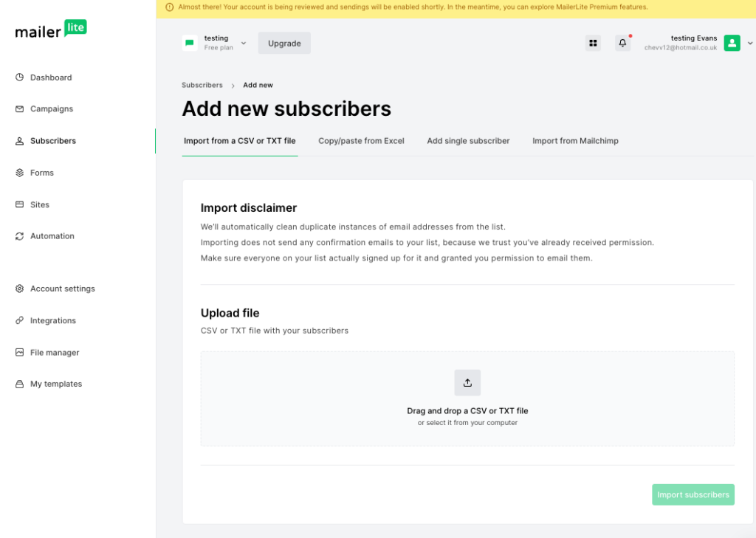Click the Forms layers icon
Screen dimensions: 756x538
tap(20, 173)
